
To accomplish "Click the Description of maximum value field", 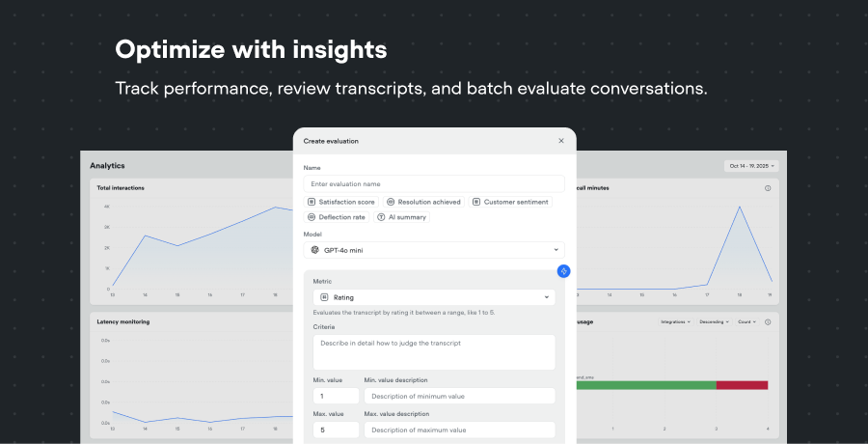I will [x=459, y=430].
